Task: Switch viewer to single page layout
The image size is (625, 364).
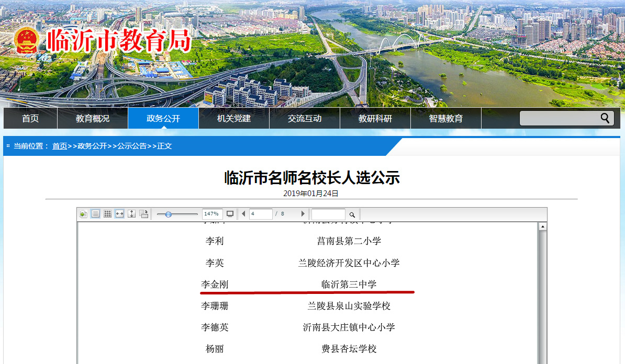Action: 96,214
